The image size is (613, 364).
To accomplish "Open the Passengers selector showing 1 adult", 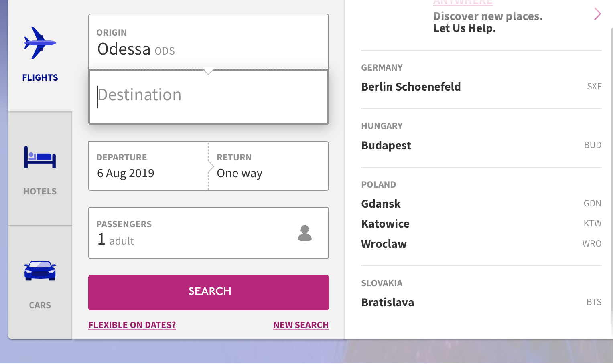I will (208, 233).
